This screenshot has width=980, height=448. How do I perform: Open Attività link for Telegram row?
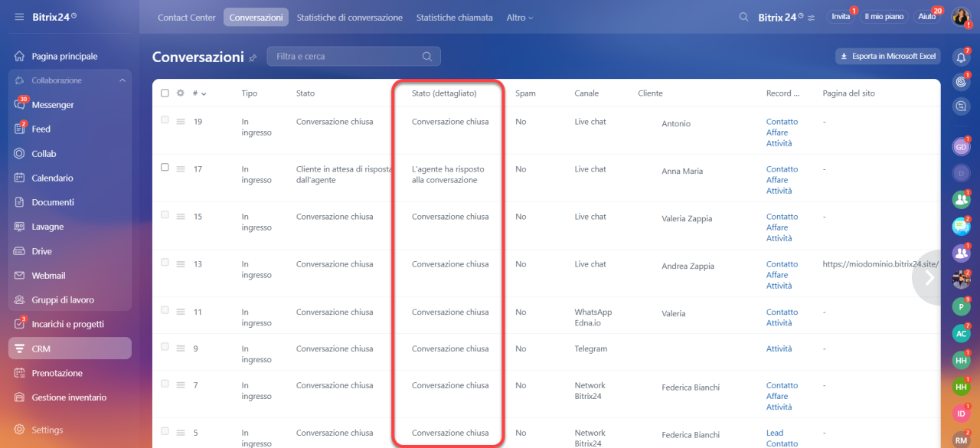[779, 348]
